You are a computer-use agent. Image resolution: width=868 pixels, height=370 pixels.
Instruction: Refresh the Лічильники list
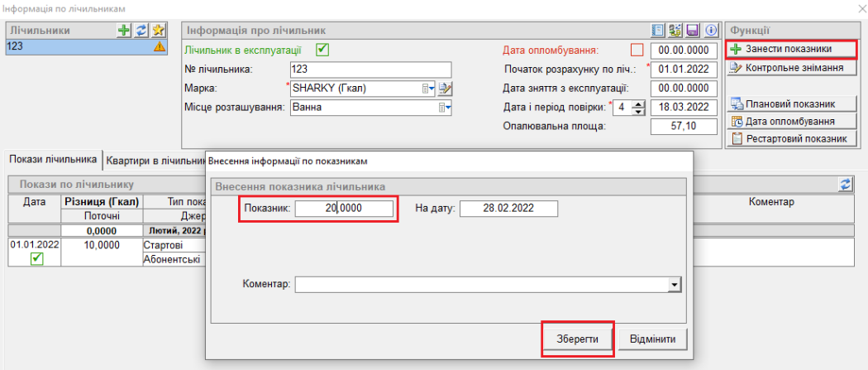click(141, 31)
